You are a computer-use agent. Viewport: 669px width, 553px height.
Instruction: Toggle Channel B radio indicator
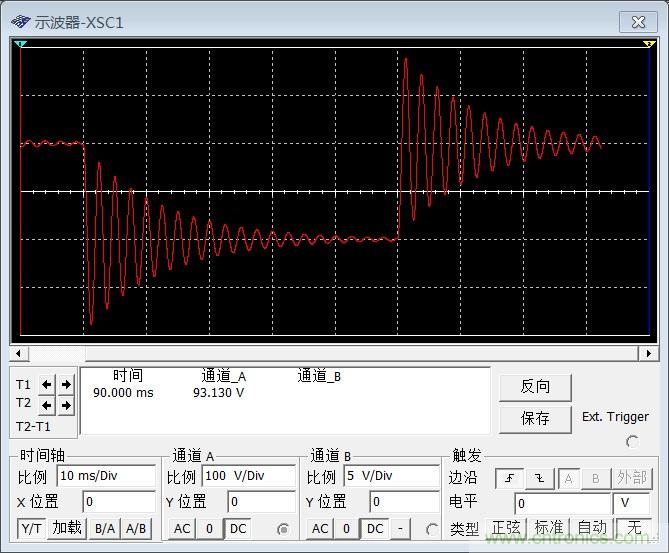click(431, 529)
